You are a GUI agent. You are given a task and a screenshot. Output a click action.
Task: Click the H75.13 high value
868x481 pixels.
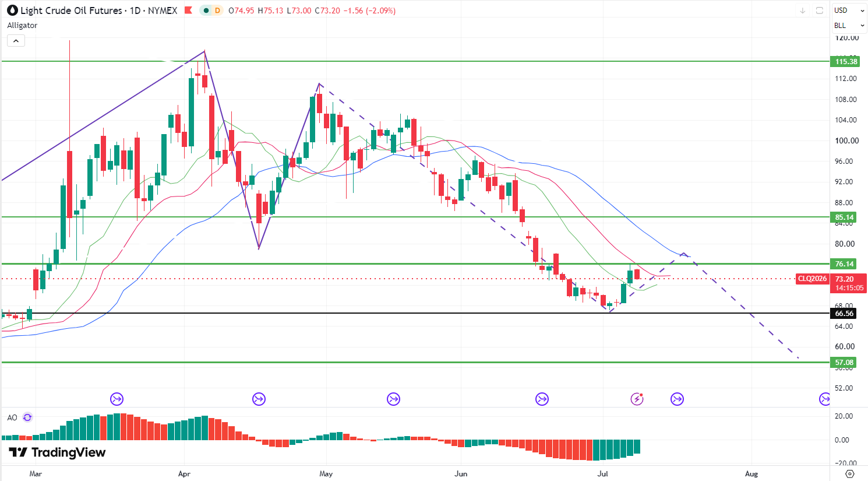click(270, 10)
